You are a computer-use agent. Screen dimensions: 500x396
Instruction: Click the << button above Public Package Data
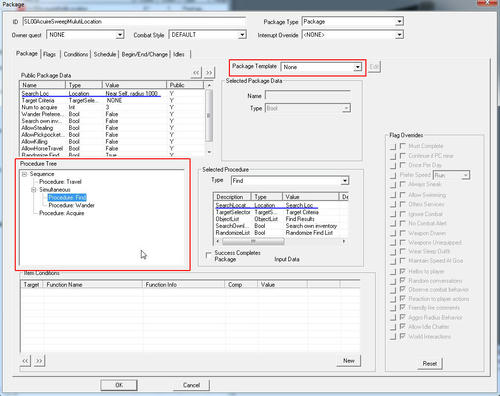tap(196, 72)
